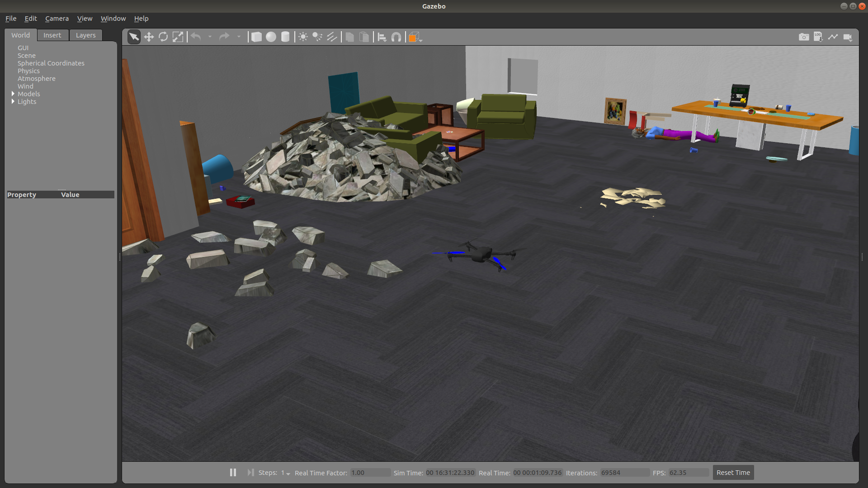868x488 pixels.
Task: Expand the Lights tree item
Action: [13, 102]
